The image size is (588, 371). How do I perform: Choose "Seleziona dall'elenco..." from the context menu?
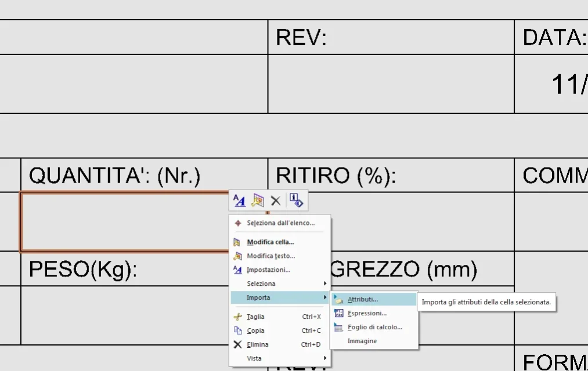pyautogui.click(x=280, y=223)
